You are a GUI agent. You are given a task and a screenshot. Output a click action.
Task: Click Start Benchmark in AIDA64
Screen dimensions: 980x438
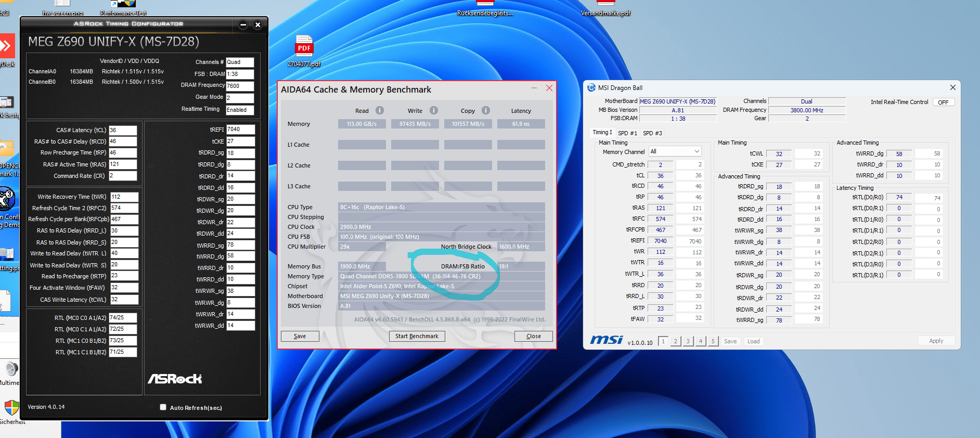pos(417,336)
